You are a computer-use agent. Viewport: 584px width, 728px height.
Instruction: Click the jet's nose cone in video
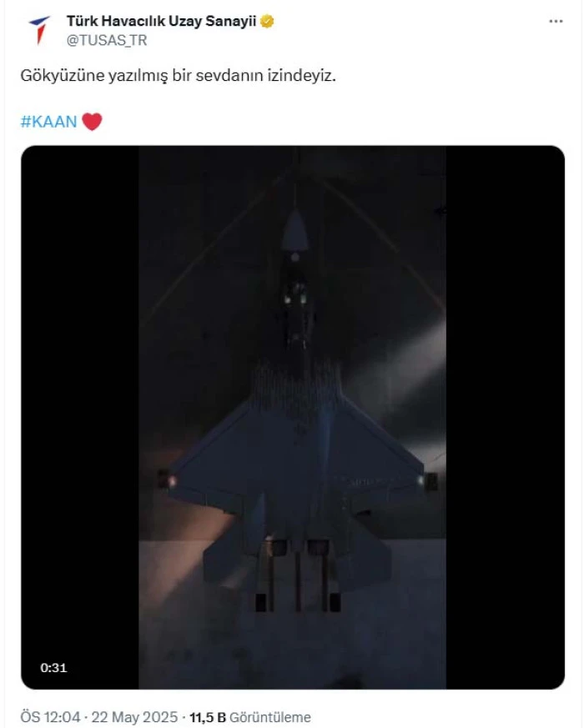point(295,231)
